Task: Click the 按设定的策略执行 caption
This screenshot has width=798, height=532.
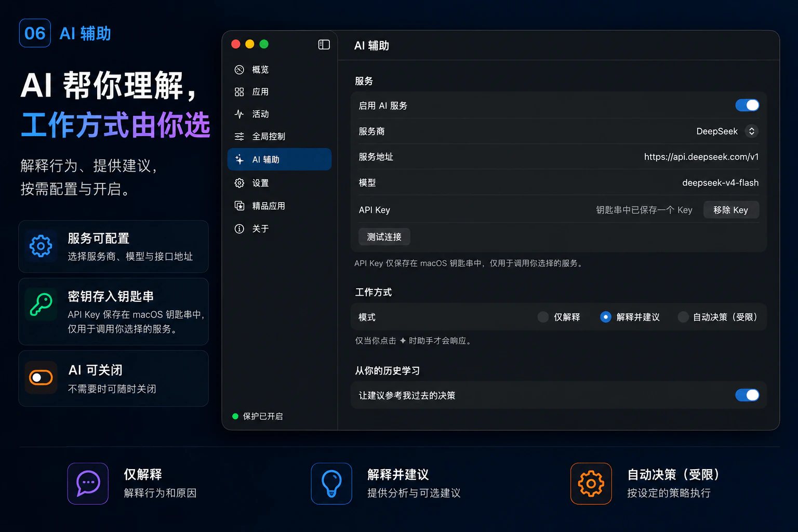Action: (669, 493)
